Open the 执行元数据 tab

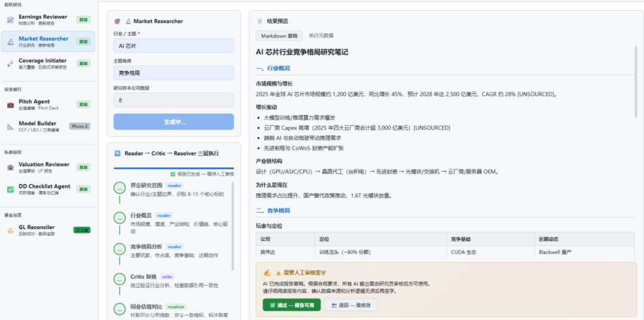(x=321, y=35)
